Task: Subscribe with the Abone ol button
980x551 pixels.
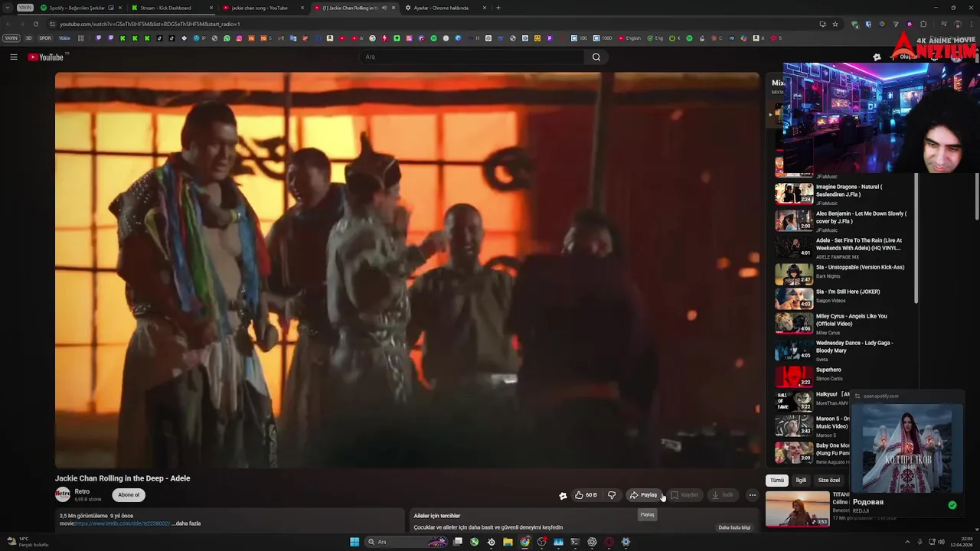Action: tap(129, 494)
